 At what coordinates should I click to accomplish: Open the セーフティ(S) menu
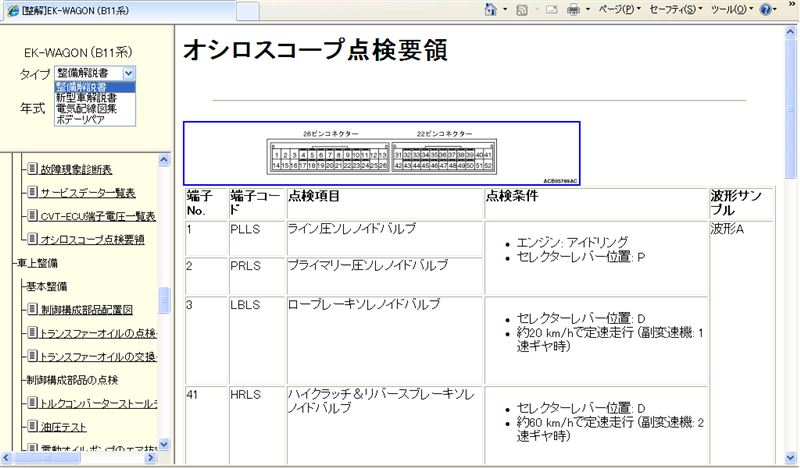tap(676, 9)
